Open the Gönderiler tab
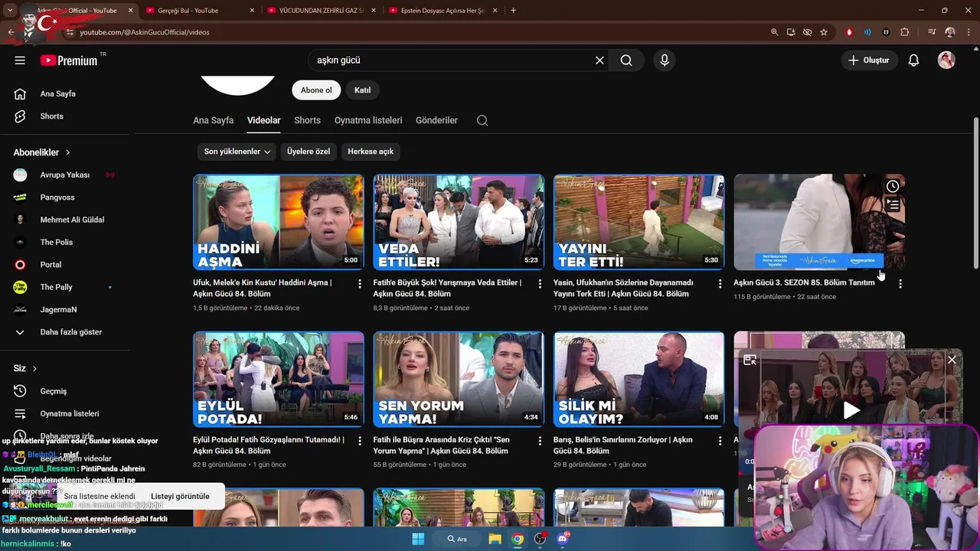980x551 pixels. [x=436, y=120]
